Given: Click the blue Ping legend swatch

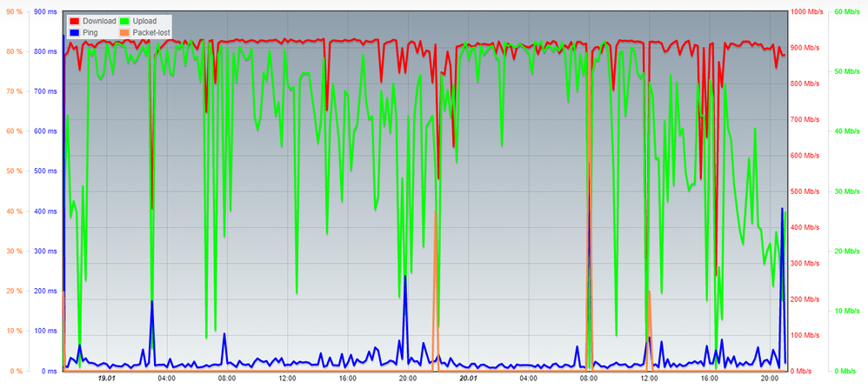Looking at the screenshot, I should point(75,33).
